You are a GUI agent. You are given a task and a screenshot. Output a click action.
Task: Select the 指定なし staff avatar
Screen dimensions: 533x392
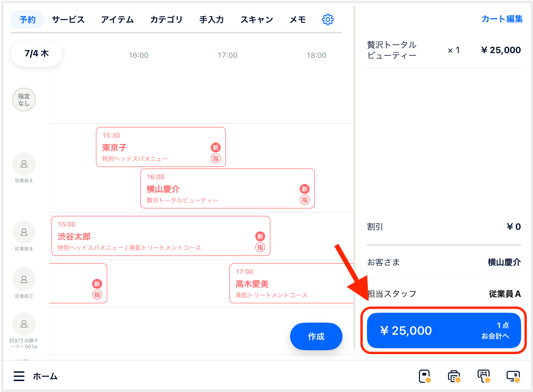tap(24, 100)
